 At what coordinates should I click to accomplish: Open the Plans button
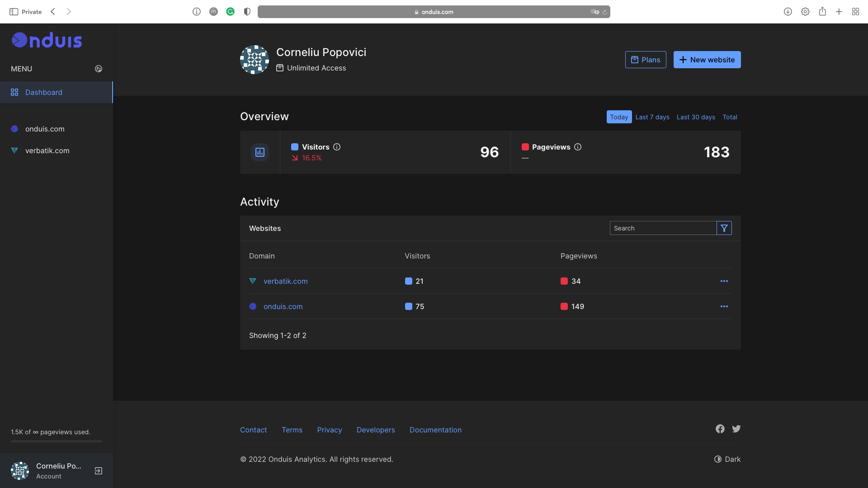click(x=646, y=60)
